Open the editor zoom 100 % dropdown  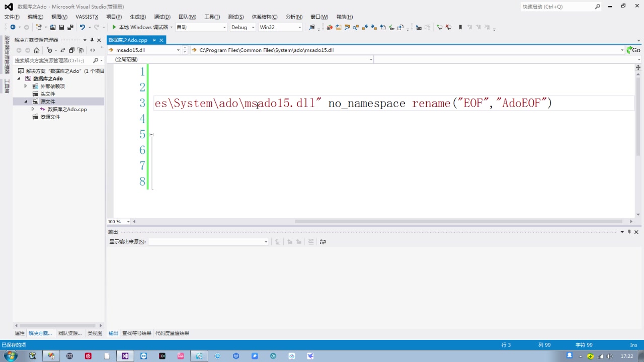[128, 222]
